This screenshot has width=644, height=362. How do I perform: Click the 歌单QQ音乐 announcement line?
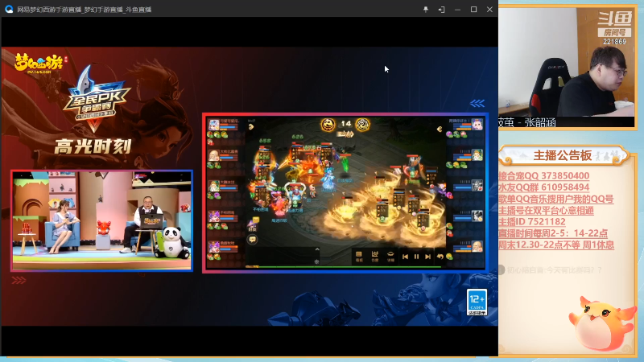(555, 199)
